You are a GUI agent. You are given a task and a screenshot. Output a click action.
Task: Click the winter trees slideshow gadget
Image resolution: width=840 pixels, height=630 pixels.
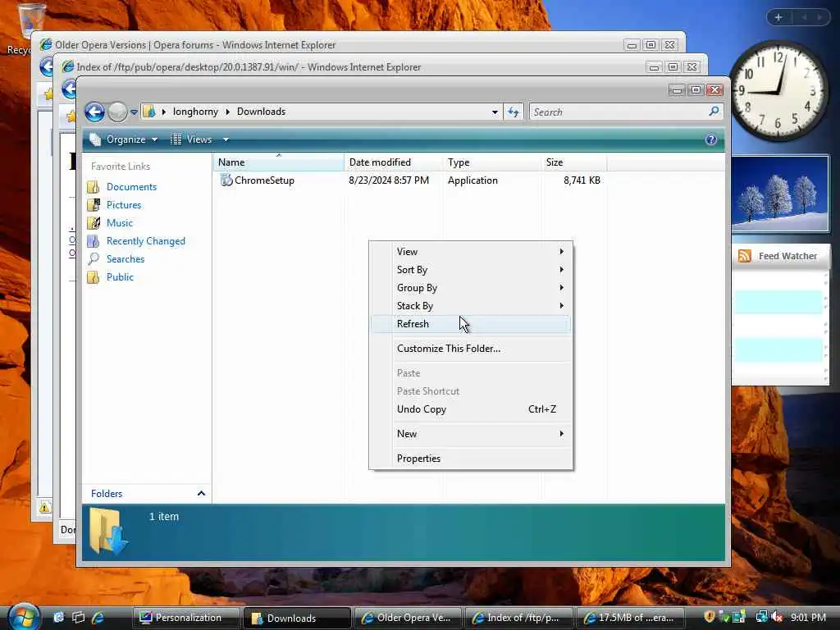click(x=780, y=194)
